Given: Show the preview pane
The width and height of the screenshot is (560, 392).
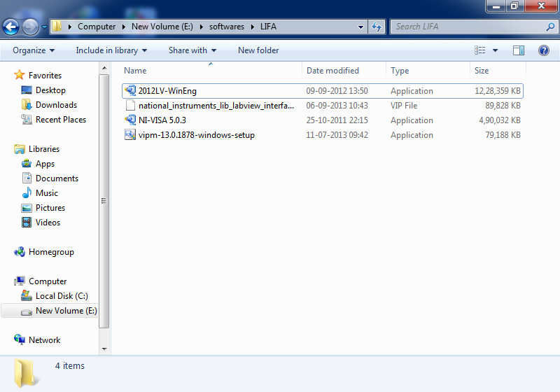Looking at the screenshot, I should coord(519,50).
